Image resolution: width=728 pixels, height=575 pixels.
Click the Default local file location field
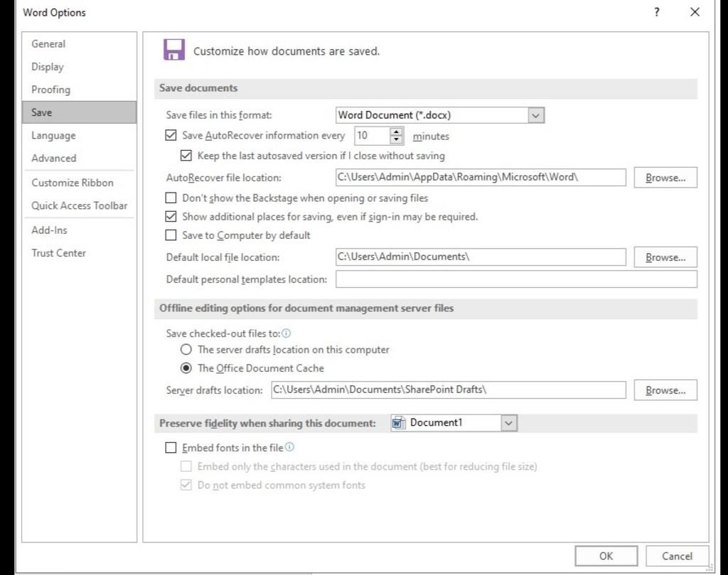pos(481,257)
